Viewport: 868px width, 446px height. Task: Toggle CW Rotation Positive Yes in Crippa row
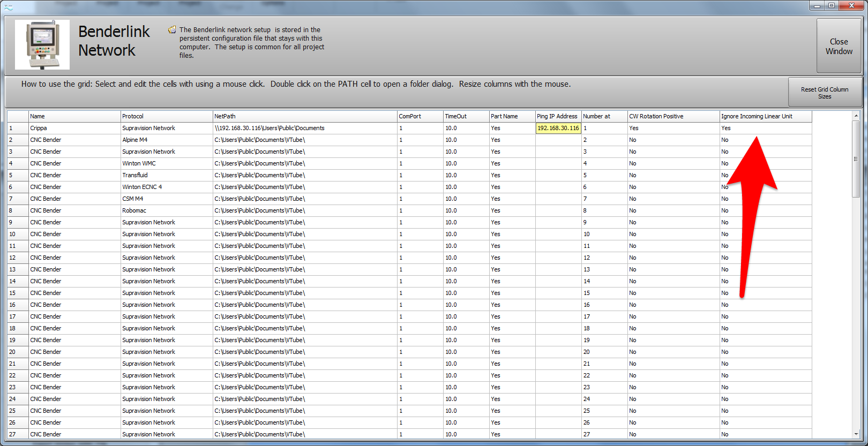tap(673, 128)
